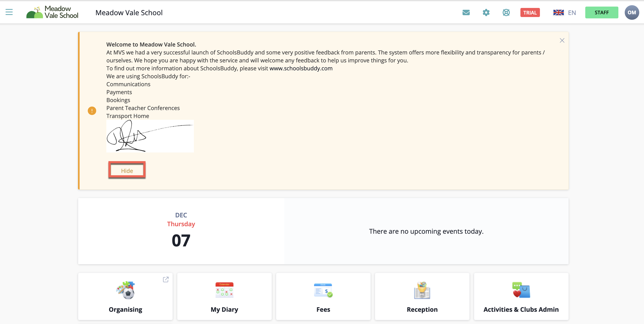Click the Hide button in welcome banner
The image size is (644, 324).
point(127,170)
